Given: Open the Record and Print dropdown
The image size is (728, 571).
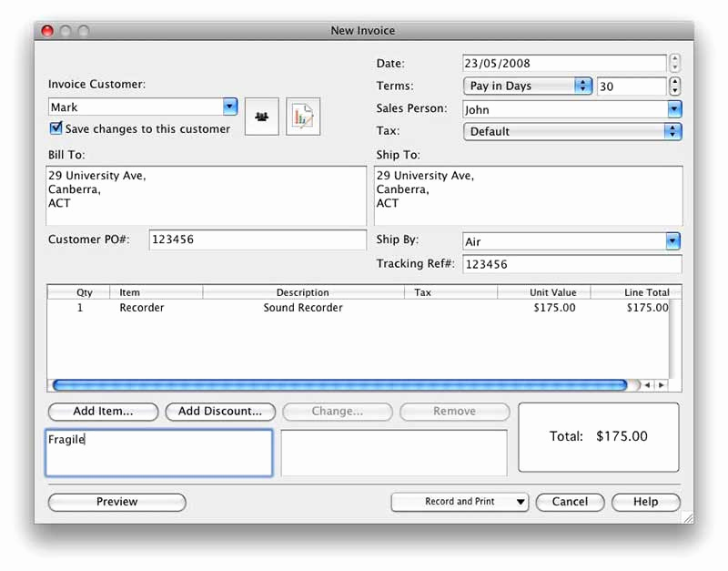Looking at the screenshot, I should tap(460, 502).
